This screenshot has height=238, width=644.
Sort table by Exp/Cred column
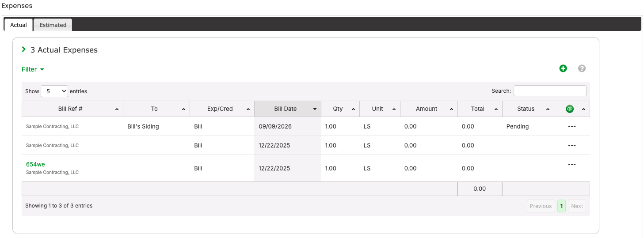click(222, 109)
